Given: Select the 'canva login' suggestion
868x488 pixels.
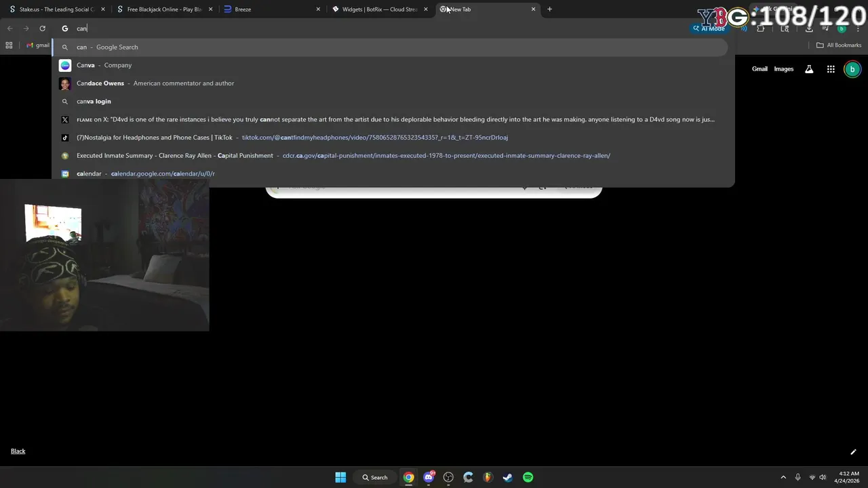Looking at the screenshot, I should pos(391,101).
